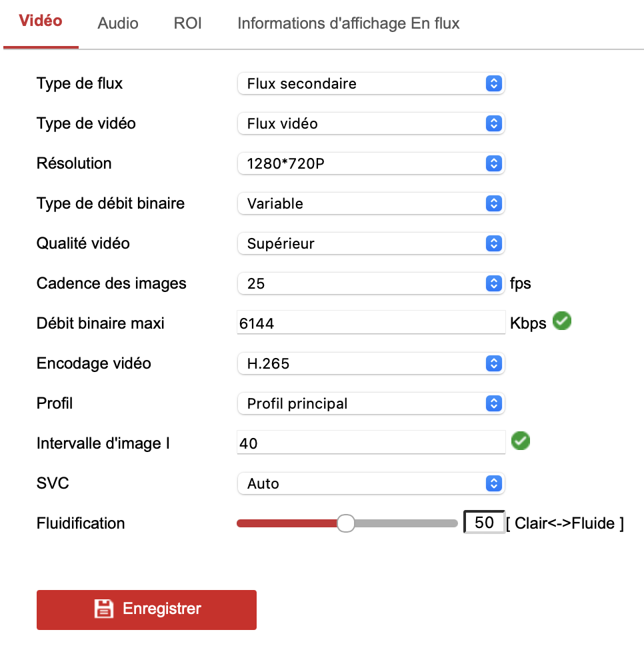Open the Type de flux dropdown

coord(371,83)
